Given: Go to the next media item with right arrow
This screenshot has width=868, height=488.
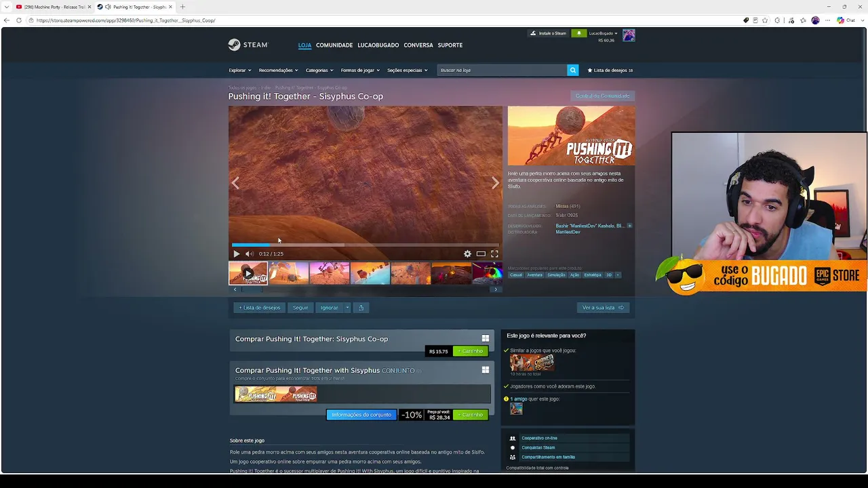Looking at the screenshot, I should tap(495, 183).
